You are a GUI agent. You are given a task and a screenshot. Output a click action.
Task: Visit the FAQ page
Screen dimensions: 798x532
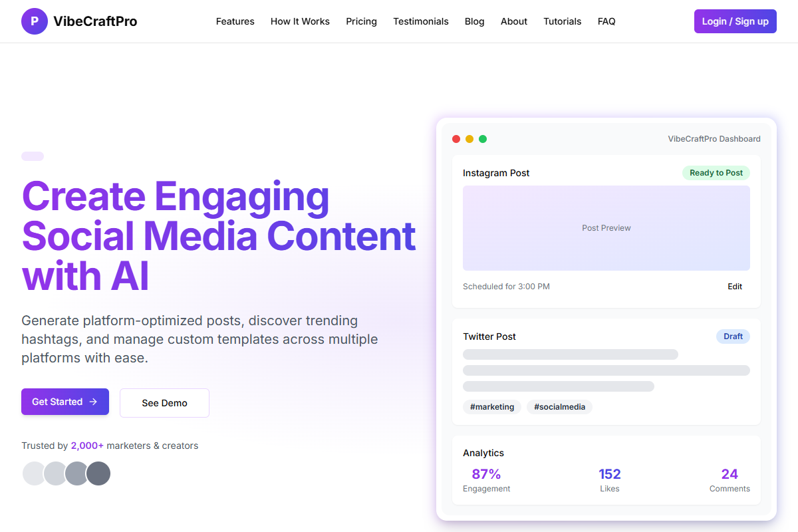click(x=606, y=21)
